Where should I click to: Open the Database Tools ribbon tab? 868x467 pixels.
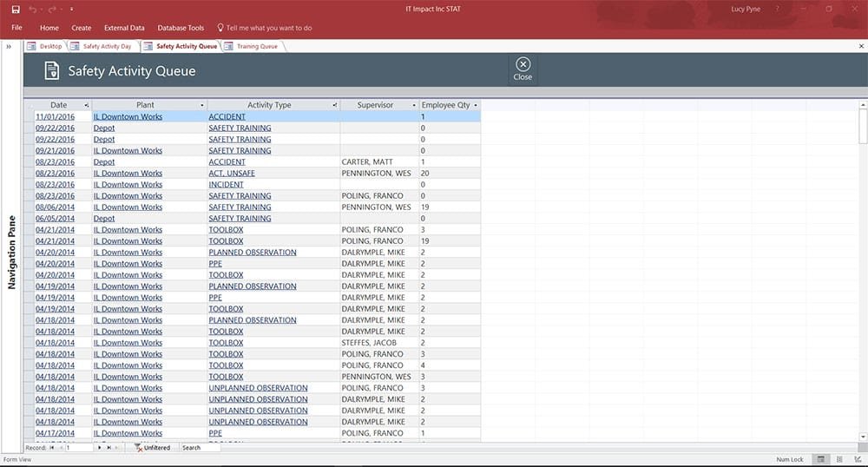click(x=181, y=28)
